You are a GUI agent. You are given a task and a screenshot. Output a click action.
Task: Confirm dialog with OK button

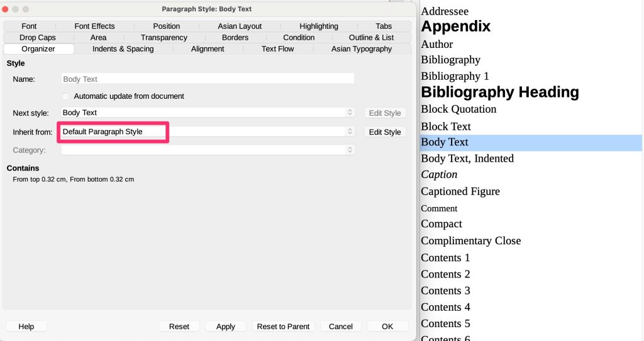pyautogui.click(x=387, y=327)
